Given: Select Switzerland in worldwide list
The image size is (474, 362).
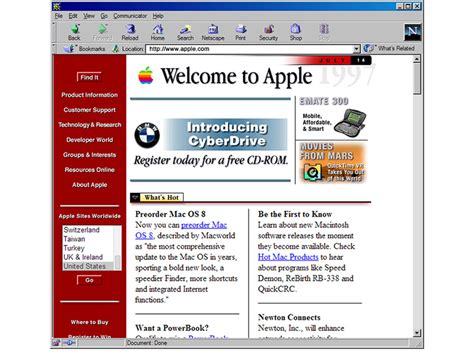Looking at the screenshot, I should click(x=88, y=230).
